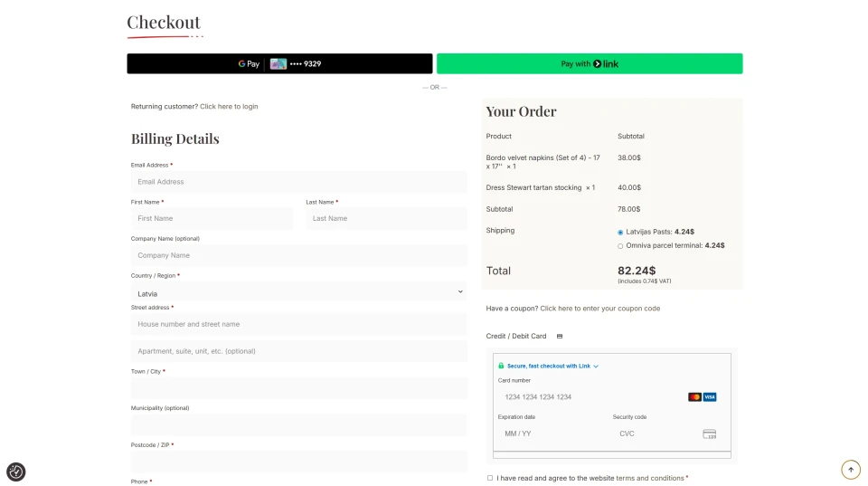The width and height of the screenshot is (868, 486).
Task: Focus the Email Address field
Action: (299, 182)
